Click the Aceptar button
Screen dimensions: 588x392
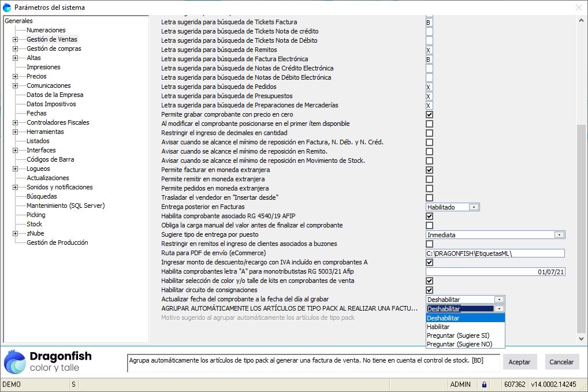pyautogui.click(x=519, y=361)
